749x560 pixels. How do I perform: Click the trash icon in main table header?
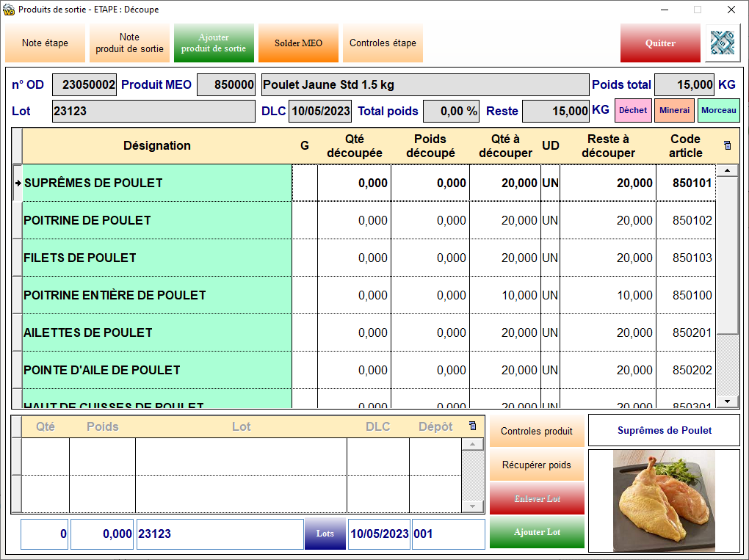(x=727, y=145)
